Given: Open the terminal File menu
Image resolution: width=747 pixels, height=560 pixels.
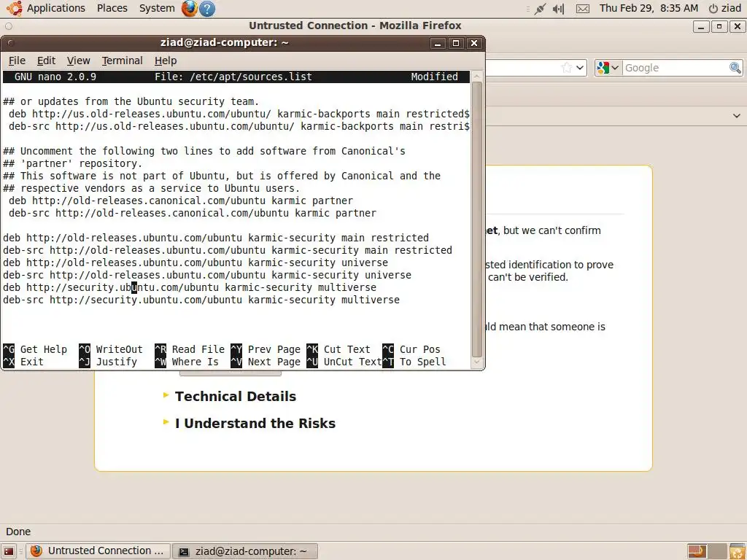Looking at the screenshot, I should 17,61.
